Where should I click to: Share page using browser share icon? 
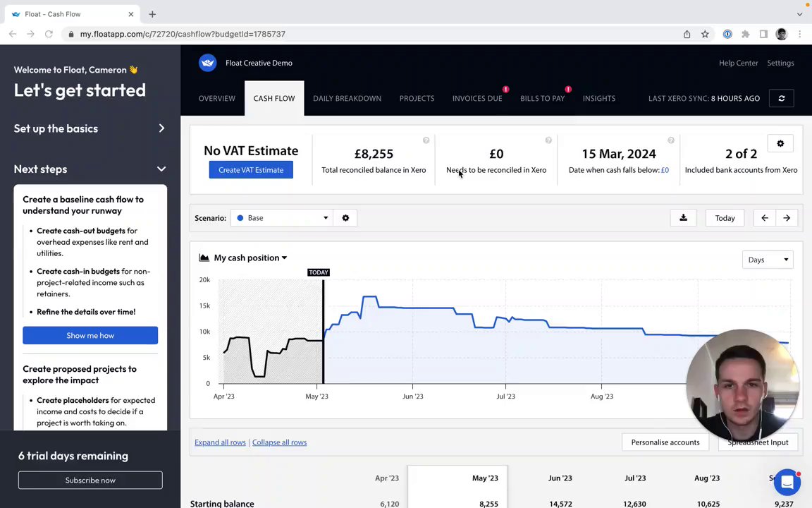687,34
